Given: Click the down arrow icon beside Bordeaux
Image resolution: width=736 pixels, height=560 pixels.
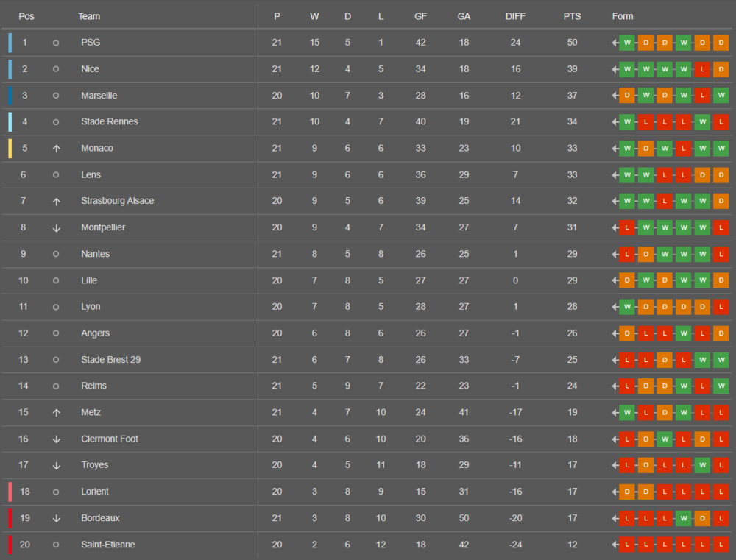Looking at the screenshot, I should click(57, 518).
